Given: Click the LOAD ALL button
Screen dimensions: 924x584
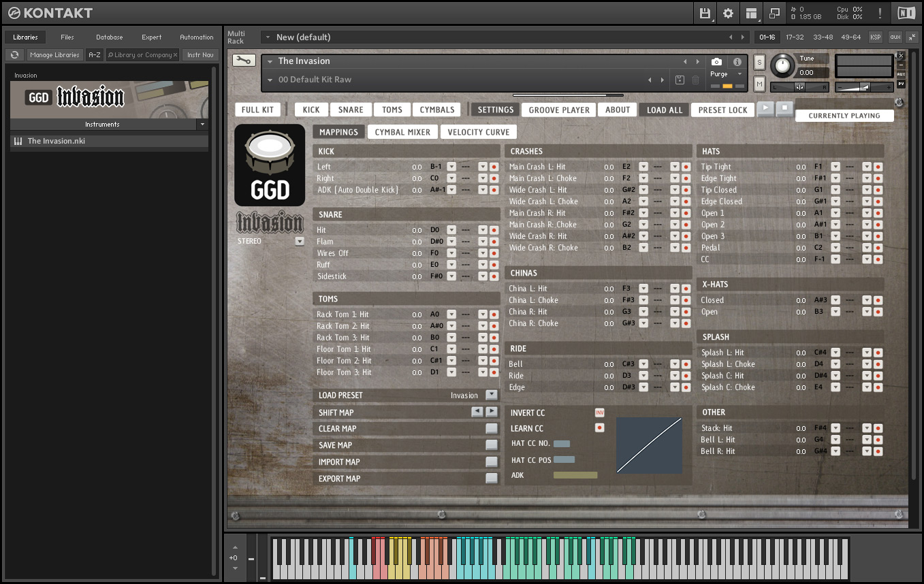Looking at the screenshot, I should tap(664, 110).
